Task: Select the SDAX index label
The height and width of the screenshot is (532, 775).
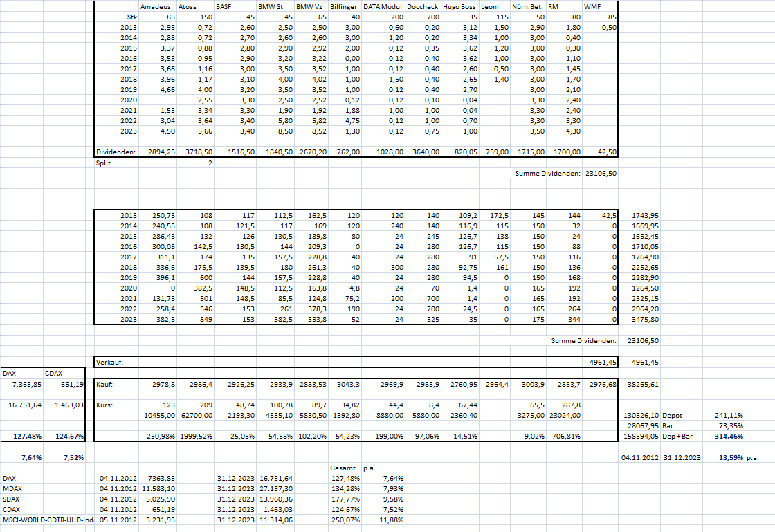Action: [x=11, y=499]
